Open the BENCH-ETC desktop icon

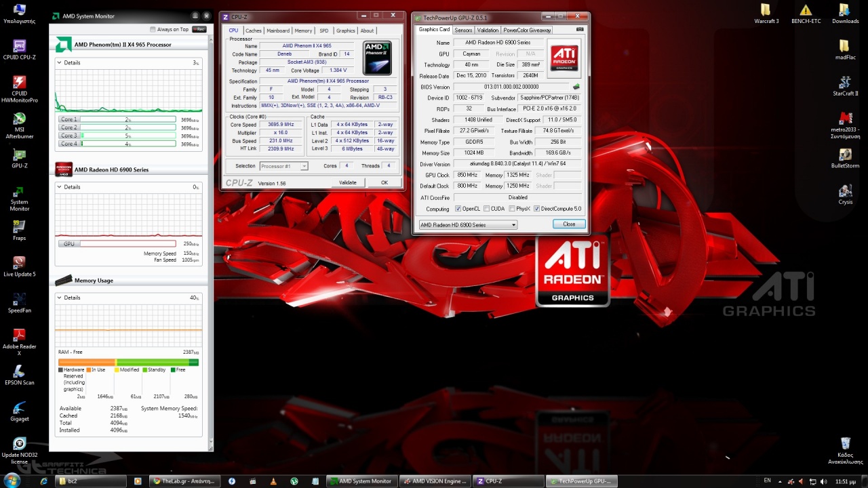806,14
